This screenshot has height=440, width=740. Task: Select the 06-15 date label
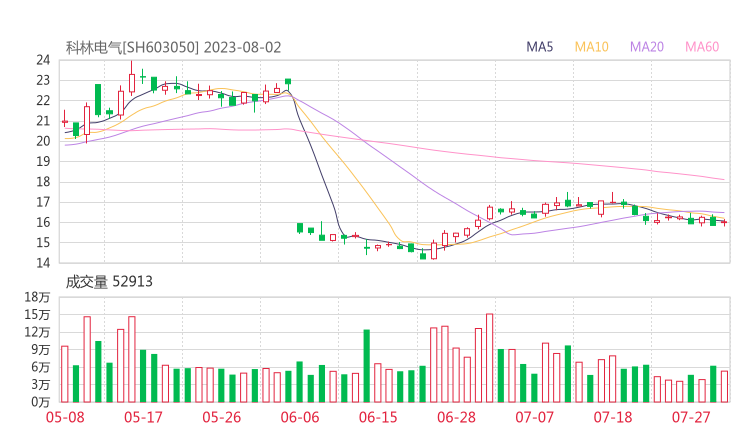click(x=378, y=417)
